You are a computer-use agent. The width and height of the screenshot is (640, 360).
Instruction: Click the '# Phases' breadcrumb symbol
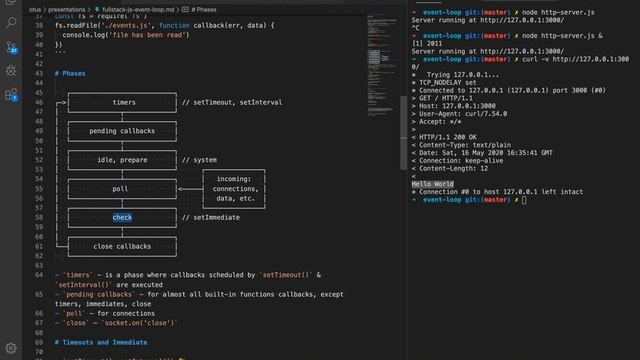point(200,9)
